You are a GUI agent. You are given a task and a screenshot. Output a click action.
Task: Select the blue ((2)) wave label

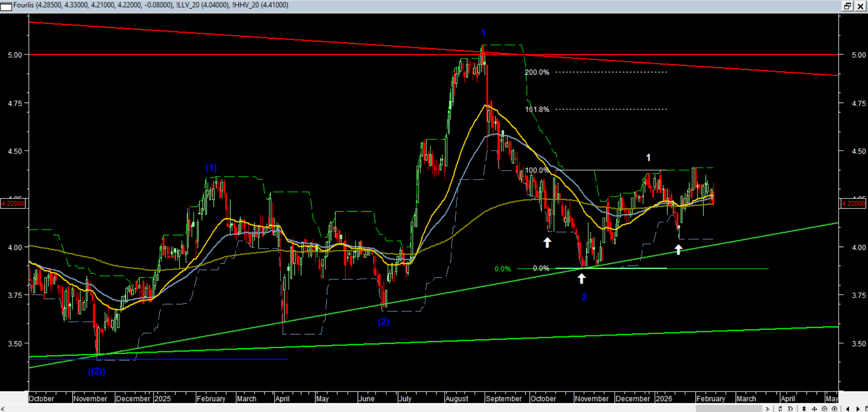tap(96, 371)
